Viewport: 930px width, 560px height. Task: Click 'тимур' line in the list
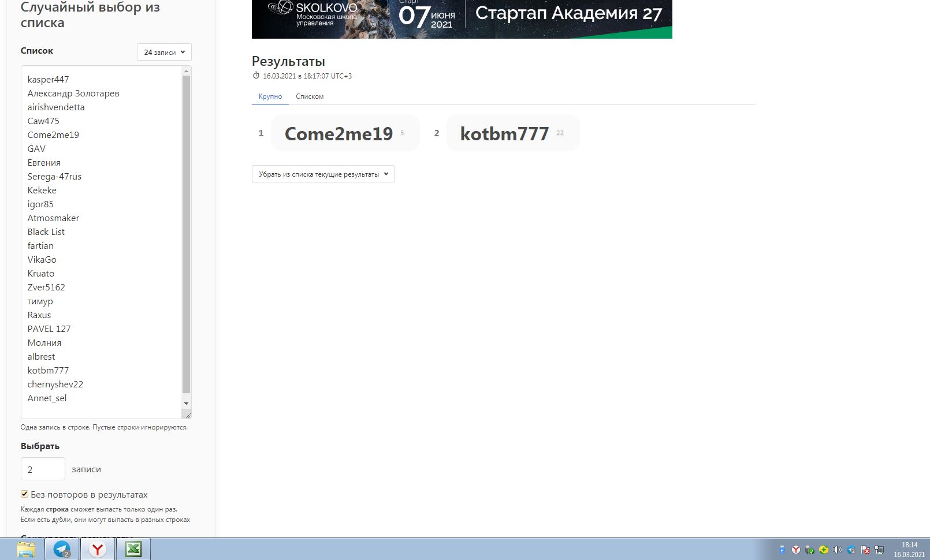tap(40, 301)
